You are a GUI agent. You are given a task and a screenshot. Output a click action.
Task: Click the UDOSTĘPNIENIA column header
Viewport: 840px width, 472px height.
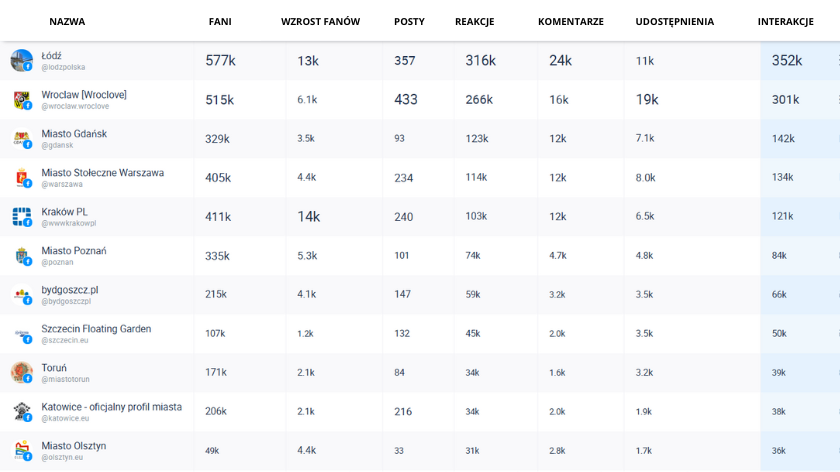tap(674, 21)
